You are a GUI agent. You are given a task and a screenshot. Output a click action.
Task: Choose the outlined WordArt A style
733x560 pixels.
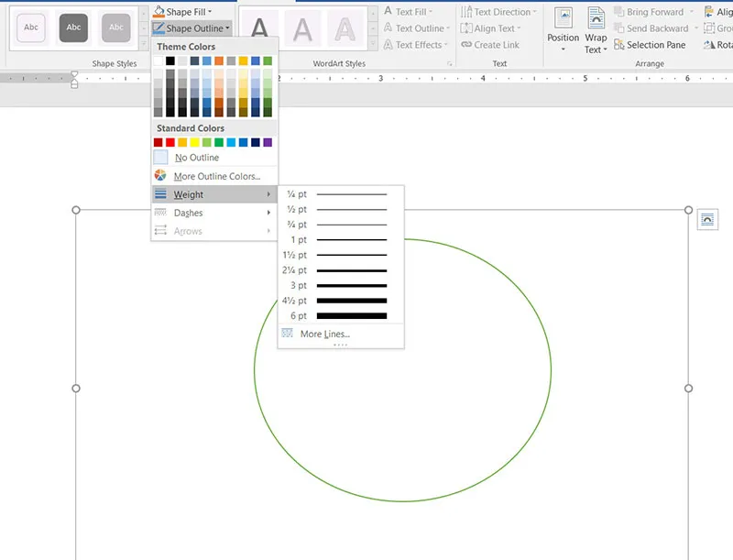[x=345, y=29]
